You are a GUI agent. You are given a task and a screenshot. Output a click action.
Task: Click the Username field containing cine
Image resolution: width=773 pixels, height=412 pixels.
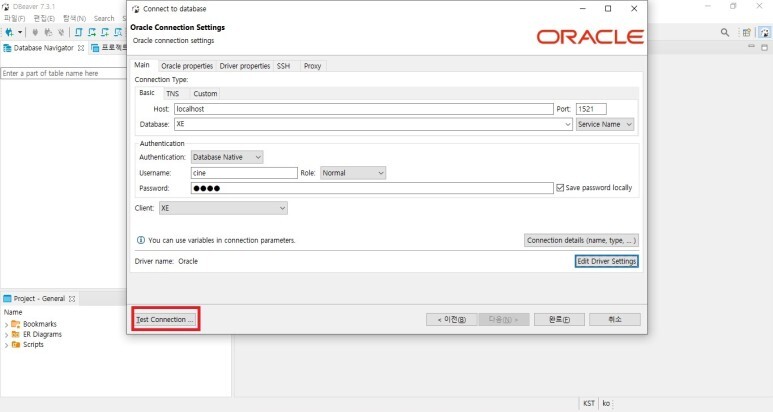[244, 173]
